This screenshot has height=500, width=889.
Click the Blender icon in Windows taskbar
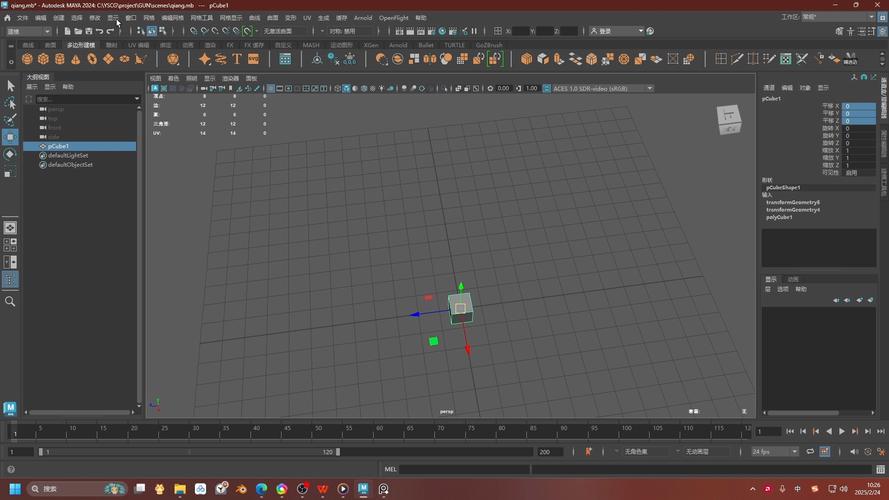[x=241, y=489]
